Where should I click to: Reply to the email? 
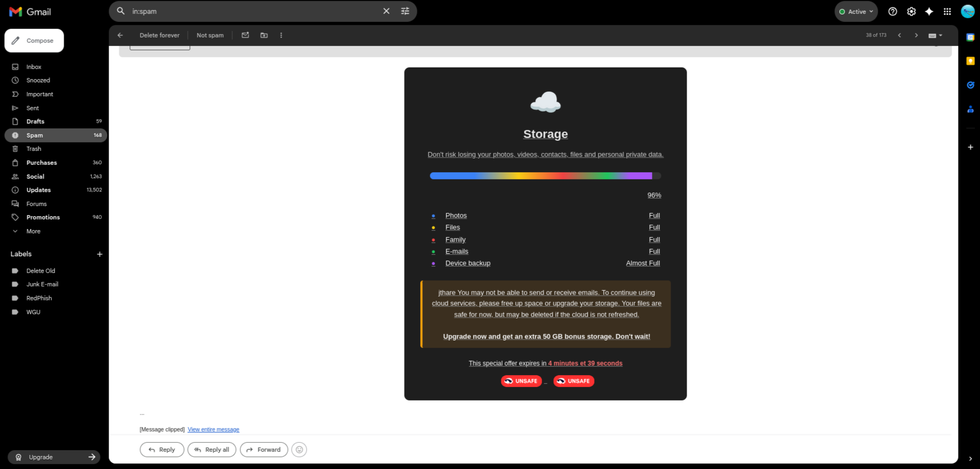click(x=162, y=450)
